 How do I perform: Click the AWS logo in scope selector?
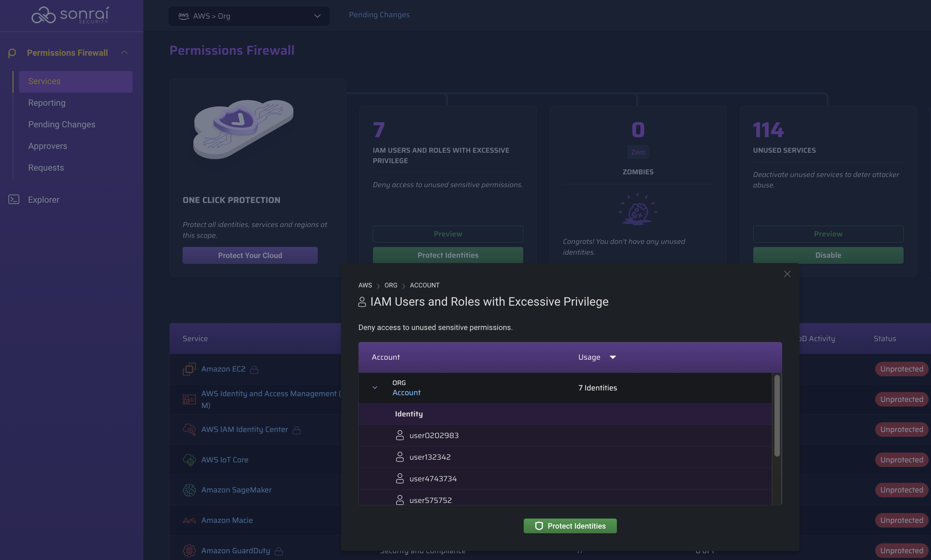184,16
